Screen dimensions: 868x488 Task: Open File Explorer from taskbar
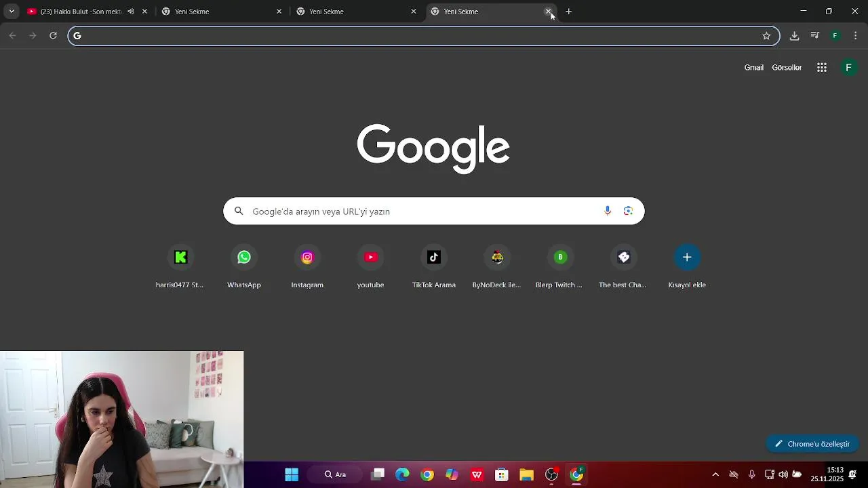[x=526, y=474]
